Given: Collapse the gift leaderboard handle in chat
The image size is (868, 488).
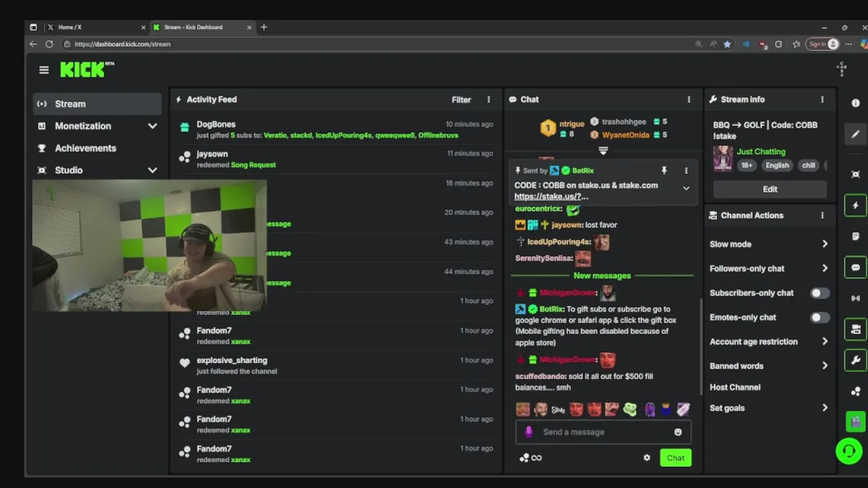Looking at the screenshot, I should (603, 150).
